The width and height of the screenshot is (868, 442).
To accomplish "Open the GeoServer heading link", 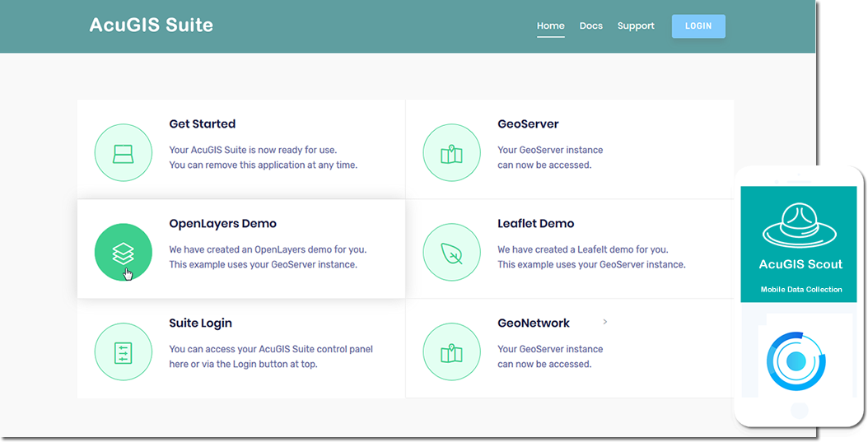I will click(x=528, y=124).
